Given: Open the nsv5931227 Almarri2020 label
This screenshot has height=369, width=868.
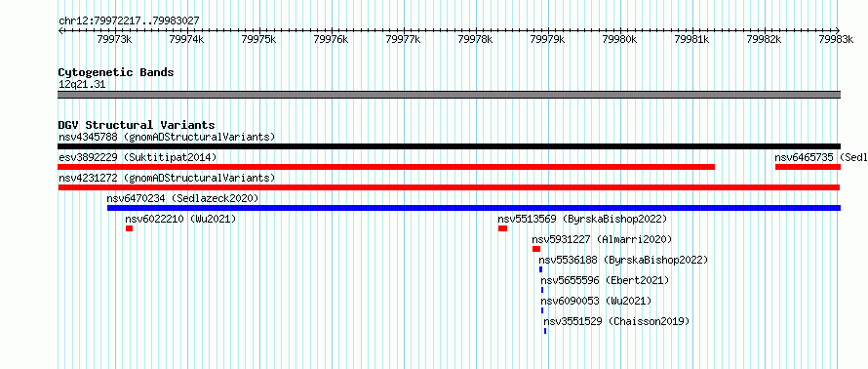Looking at the screenshot, I should coord(602,239).
